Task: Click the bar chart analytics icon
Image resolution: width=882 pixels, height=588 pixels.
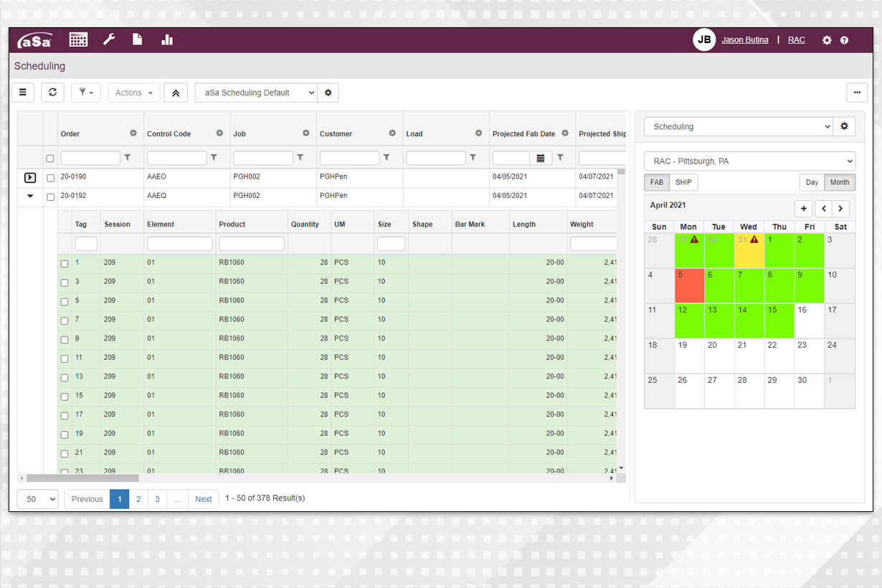Action: [x=167, y=39]
